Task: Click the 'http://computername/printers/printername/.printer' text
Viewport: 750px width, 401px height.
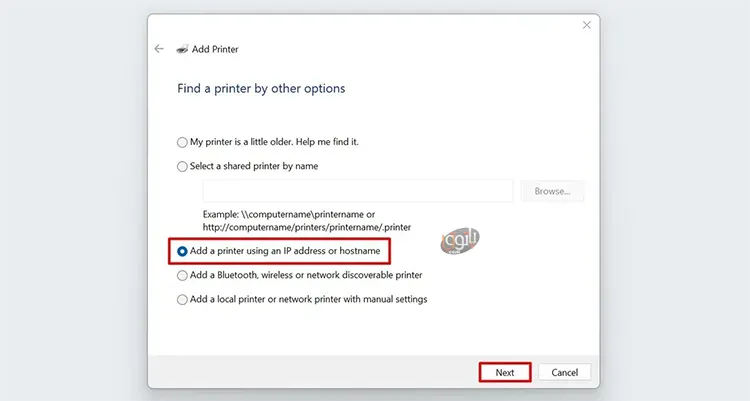Action: [x=307, y=227]
